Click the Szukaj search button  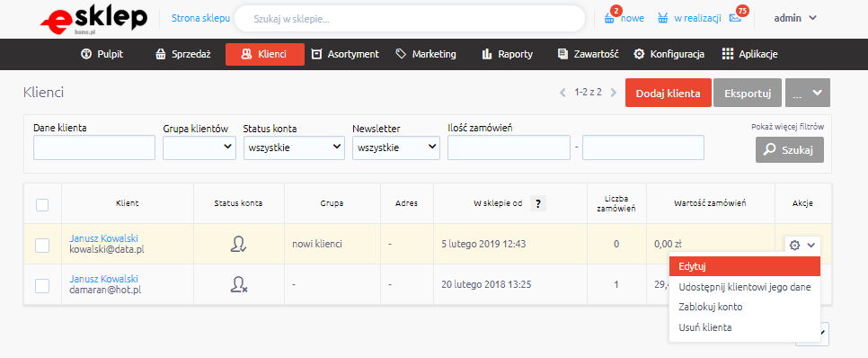[x=790, y=149]
